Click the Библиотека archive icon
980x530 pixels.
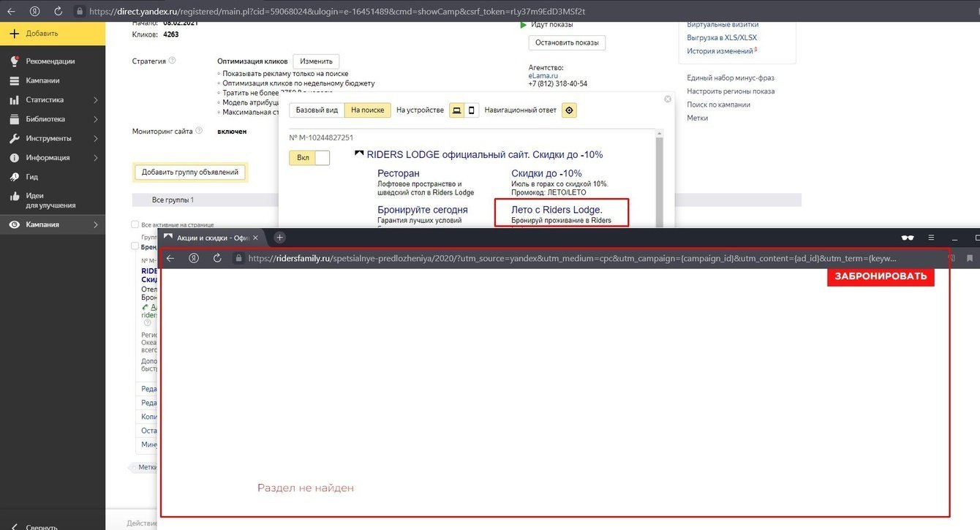[x=14, y=119]
